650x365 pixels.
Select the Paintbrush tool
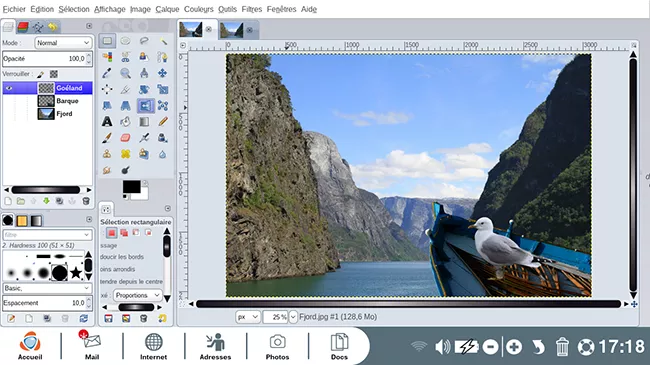[x=107, y=138]
